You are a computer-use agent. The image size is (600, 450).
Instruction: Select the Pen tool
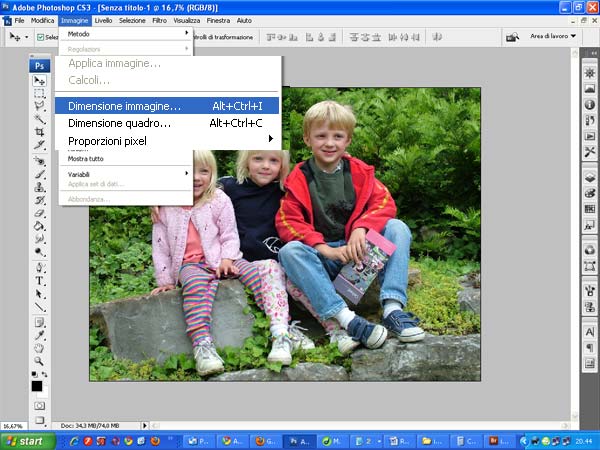(x=39, y=267)
